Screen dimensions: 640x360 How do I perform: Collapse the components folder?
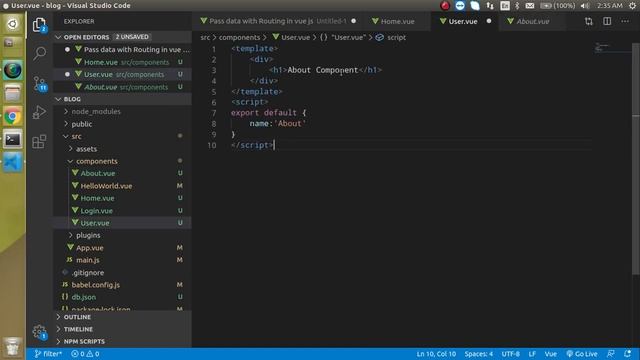pos(122,161)
